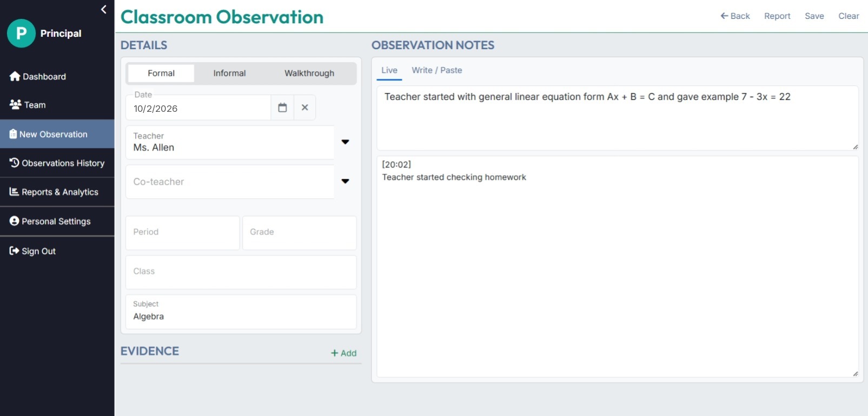The image size is (868, 416).
Task: Save the observation
Action: click(x=814, y=16)
